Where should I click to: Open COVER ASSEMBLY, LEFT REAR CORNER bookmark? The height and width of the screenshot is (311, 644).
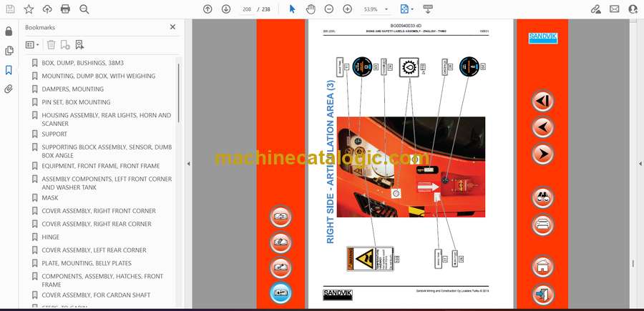(x=94, y=250)
